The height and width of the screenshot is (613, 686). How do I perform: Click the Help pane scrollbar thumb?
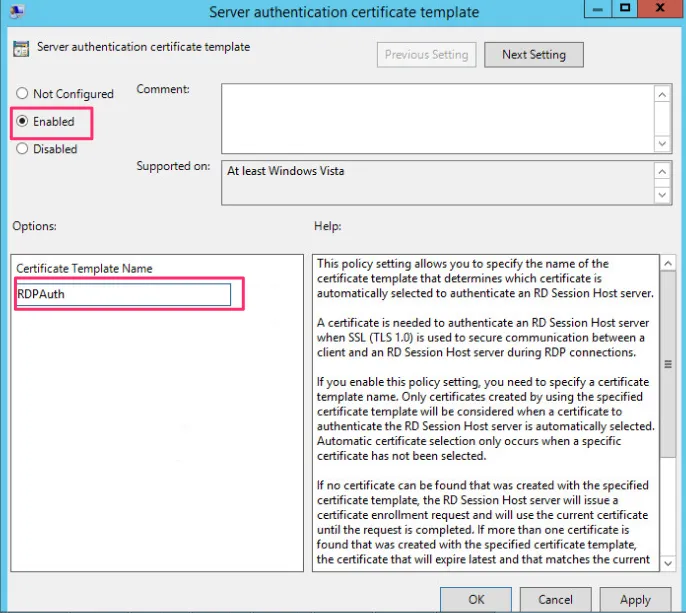[668, 364]
